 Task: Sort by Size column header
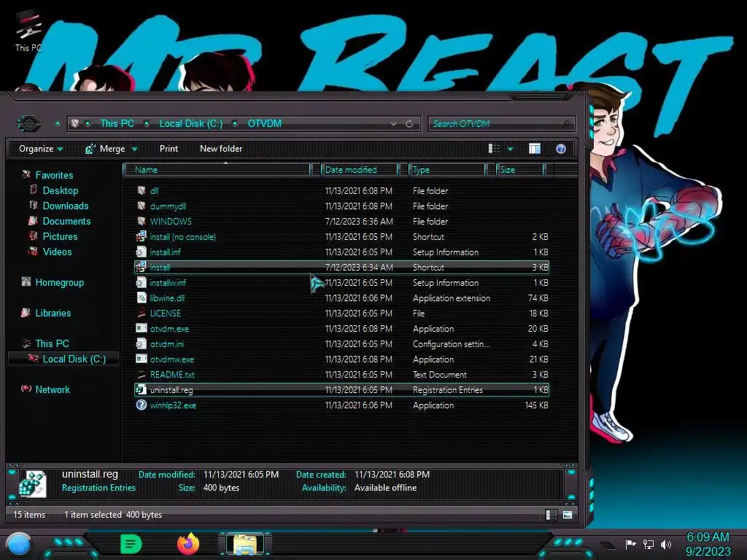coord(520,169)
